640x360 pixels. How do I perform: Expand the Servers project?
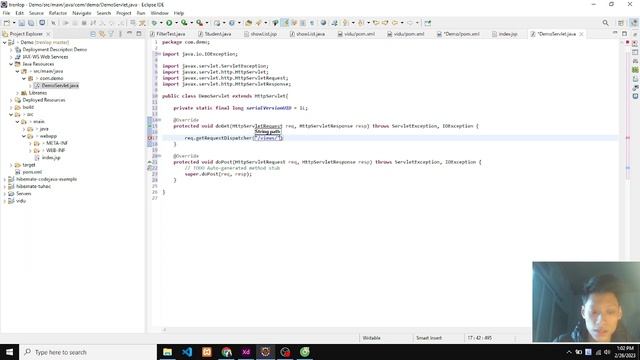(4, 194)
